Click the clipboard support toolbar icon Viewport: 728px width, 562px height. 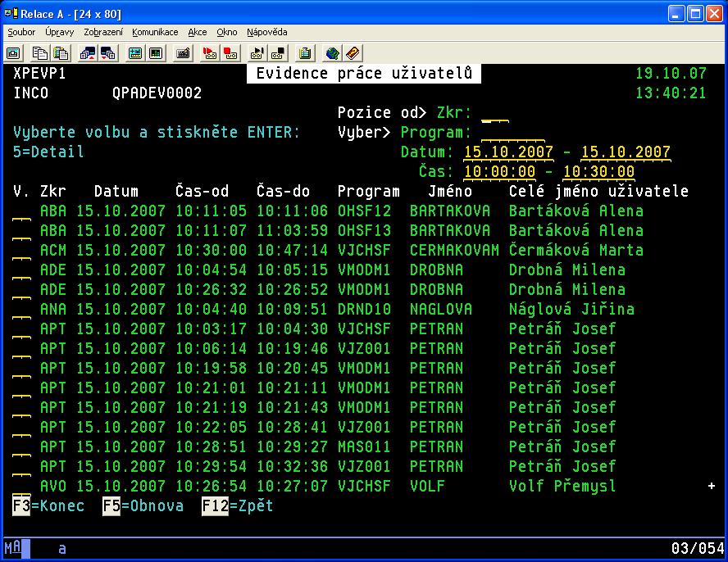coord(305,53)
